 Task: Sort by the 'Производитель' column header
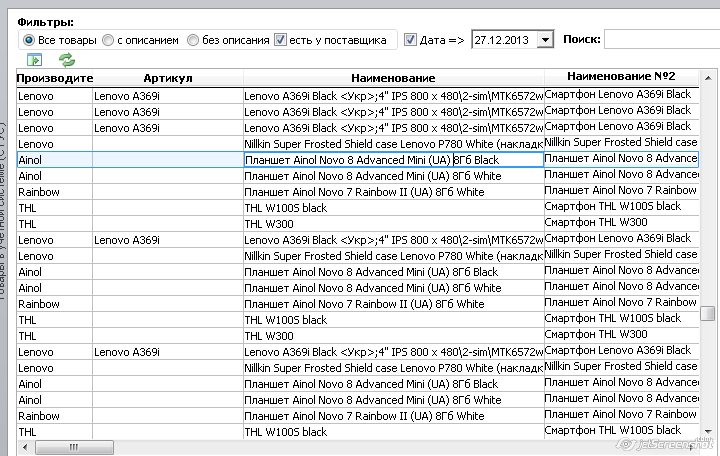[55, 78]
